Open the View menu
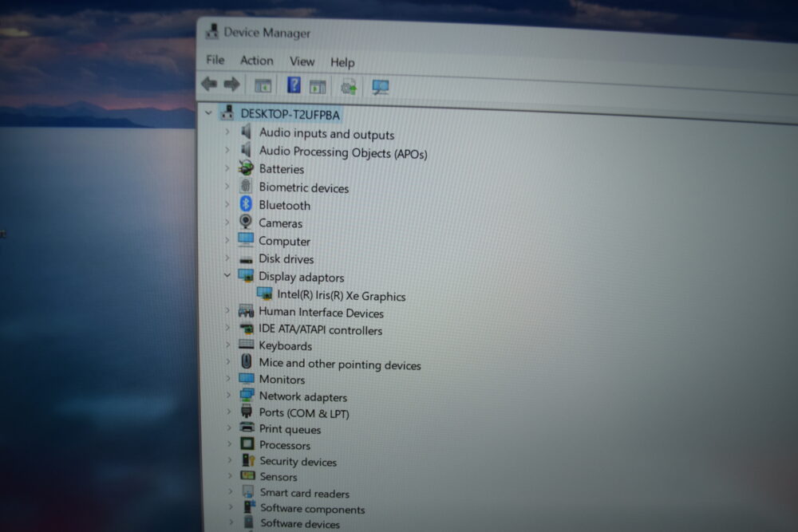798x532 pixels. click(x=302, y=61)
